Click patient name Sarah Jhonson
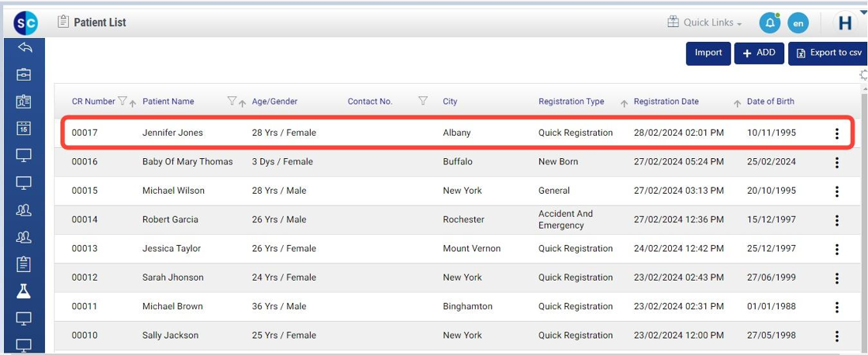This screenshot has height=355, width=868. pos(173,277)
